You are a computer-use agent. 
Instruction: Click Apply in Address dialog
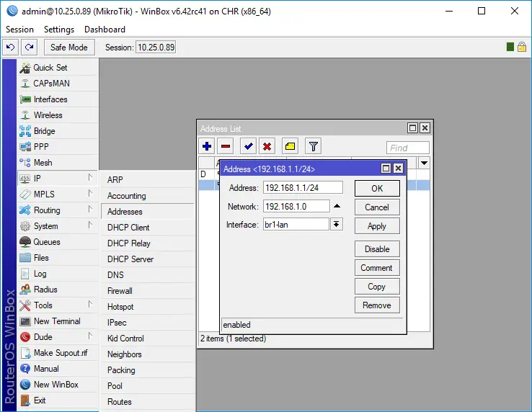(377, 226)
